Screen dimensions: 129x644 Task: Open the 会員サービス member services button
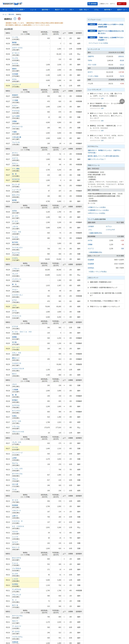(122, 4)
